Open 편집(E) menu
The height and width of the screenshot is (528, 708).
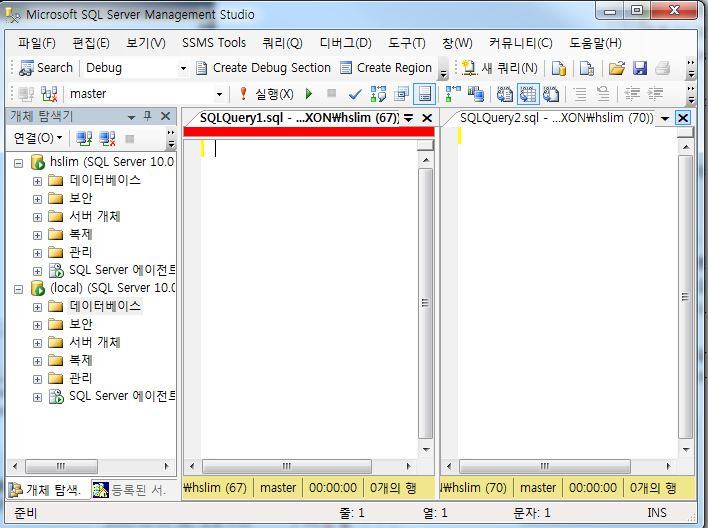point(91,43)
